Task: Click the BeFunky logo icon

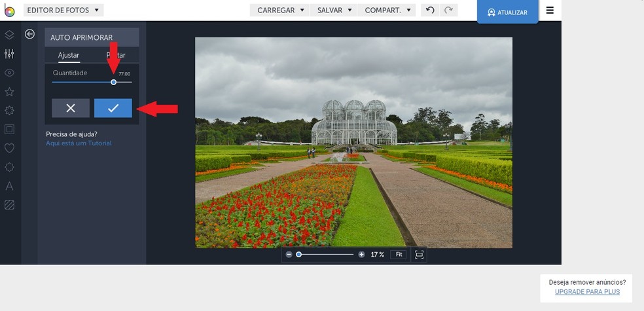Action: 9,10
